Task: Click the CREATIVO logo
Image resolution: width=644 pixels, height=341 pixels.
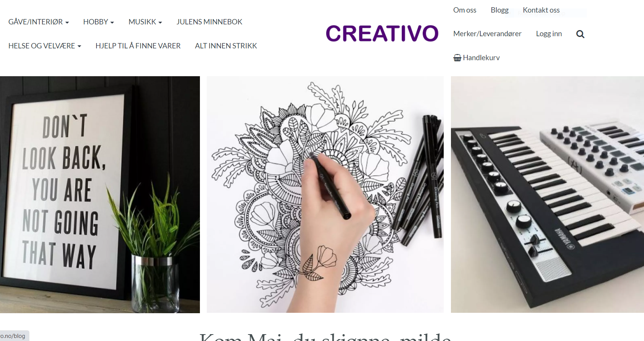Action: click(382, 34)
